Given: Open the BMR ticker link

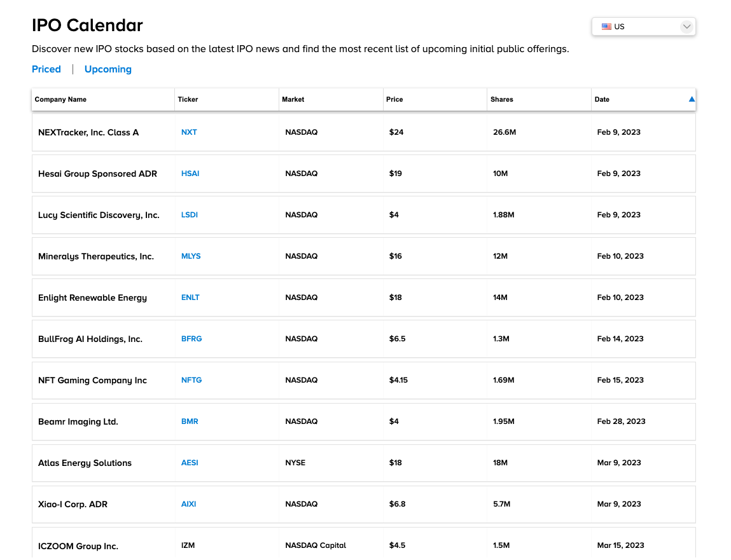Looking at the screenshot, I should click(190, 421).
